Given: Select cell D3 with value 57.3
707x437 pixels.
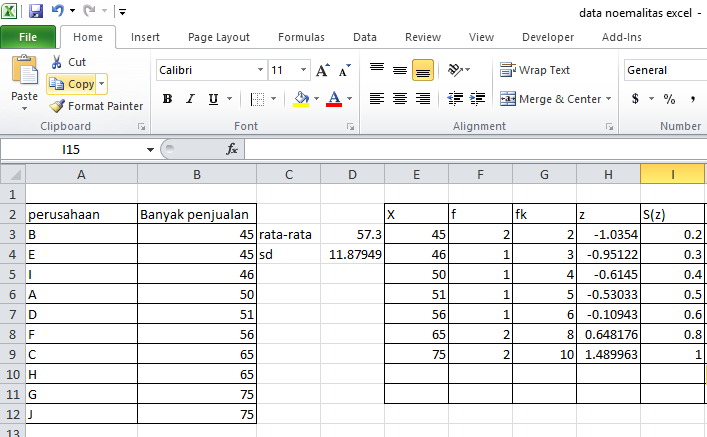Looking at the screenshot, I should click(352, 235).
